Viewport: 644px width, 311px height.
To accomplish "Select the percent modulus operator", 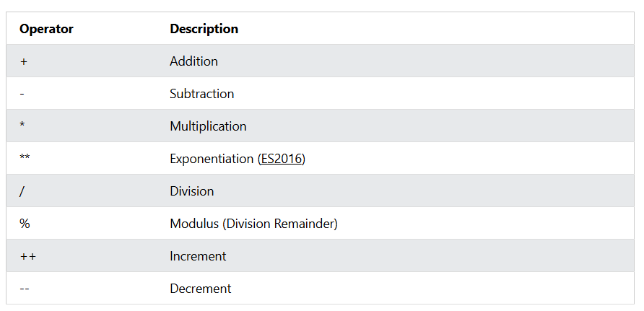I will point(25,224).
